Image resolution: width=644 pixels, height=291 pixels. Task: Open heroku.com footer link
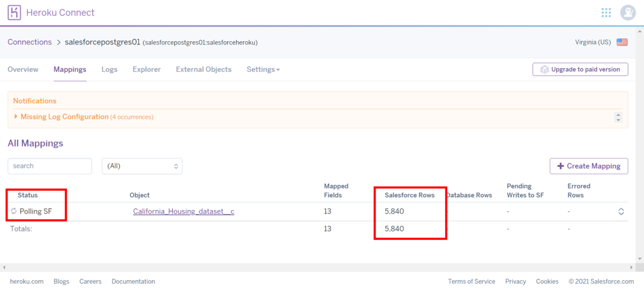tap(27, 281)
